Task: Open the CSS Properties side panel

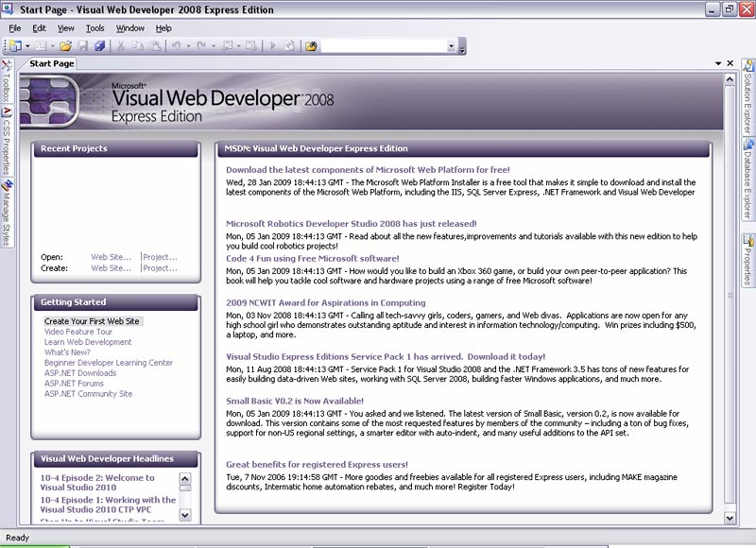Action: 7,141
